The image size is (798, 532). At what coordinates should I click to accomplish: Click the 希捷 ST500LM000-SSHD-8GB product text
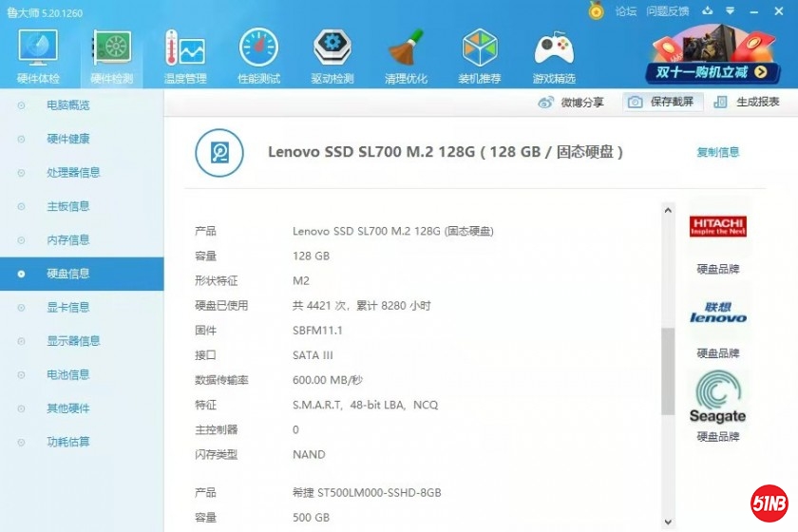367,493
